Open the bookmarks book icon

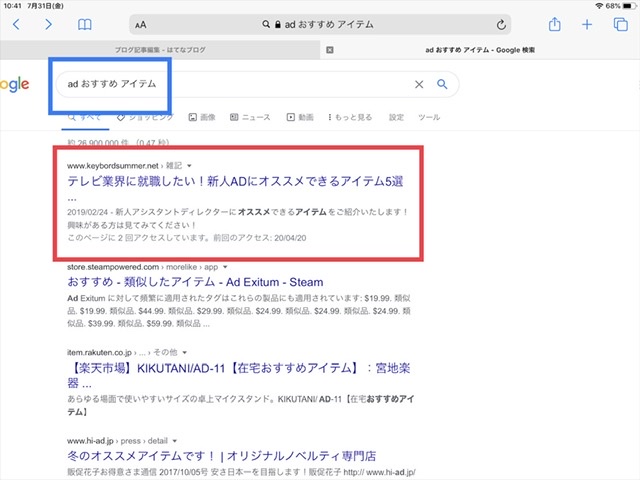point(84,24)
